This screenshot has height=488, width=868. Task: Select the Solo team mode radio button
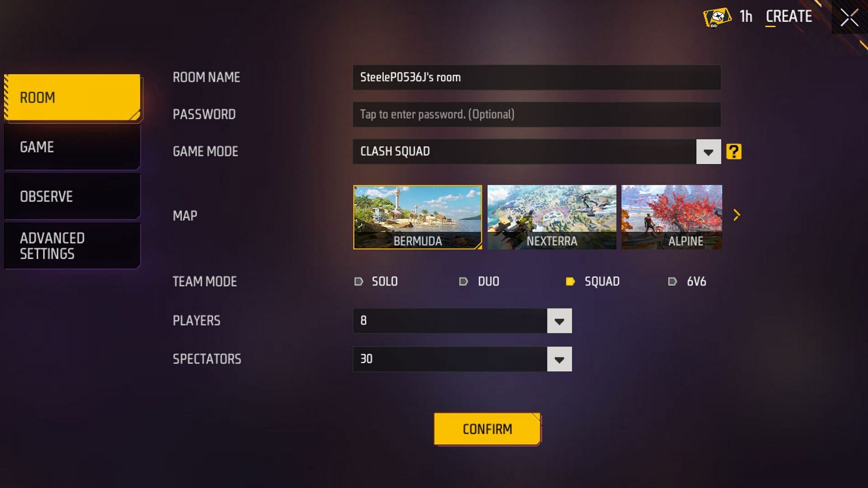(359, 281)
